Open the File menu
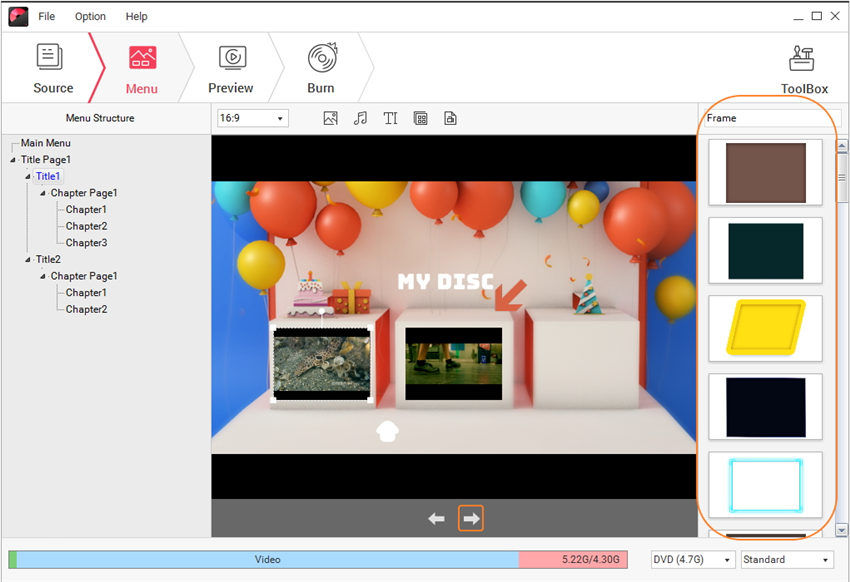Viewport: 850px width, 582px height. coord(47,16)
